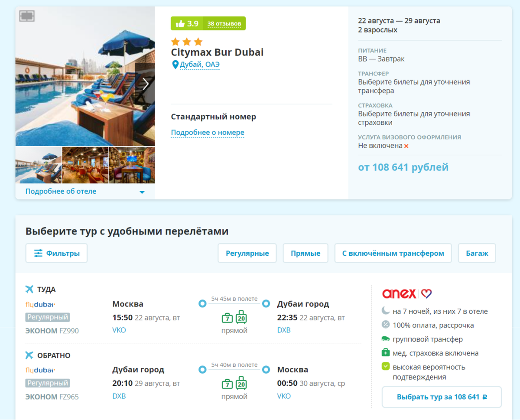Screen dimensions: 520x420
Task: Click the car icon for group transfer
Action: pyautogui.click(x=386, y=339)
